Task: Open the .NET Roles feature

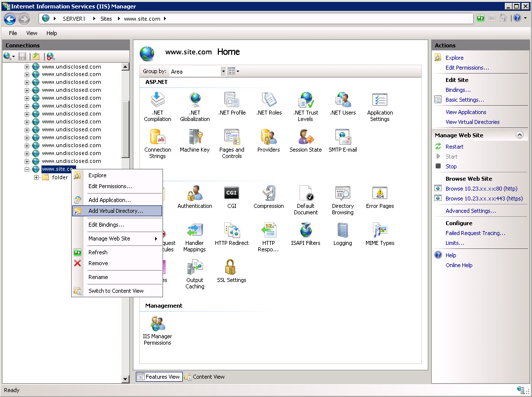Action: [269, 103]
